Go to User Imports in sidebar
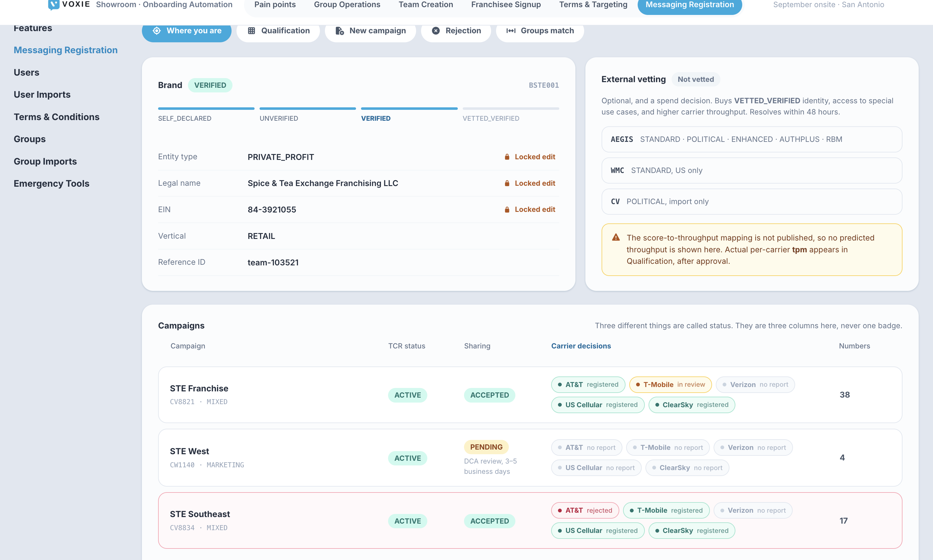This screenshot has height=560, width=933. pos(42,95)
